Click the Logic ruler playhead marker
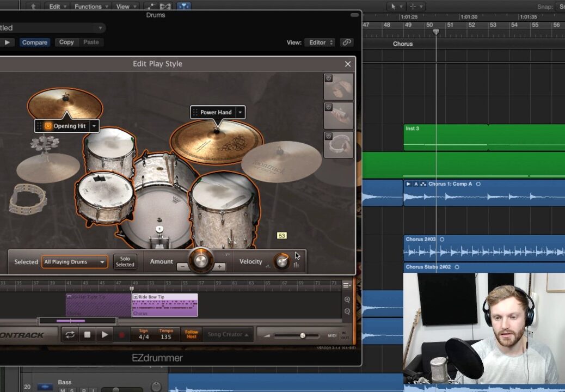This screenshot has width=565, height=392. pyautogui.click(x=436, y=32)
